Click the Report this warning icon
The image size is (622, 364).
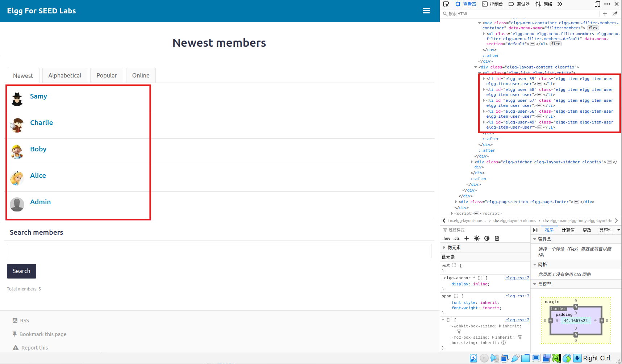[16, 348]
